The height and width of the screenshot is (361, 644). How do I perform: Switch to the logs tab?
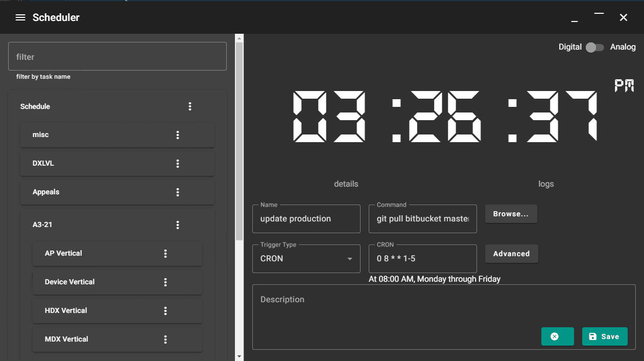pyautogui.click(x=545, y=184)
